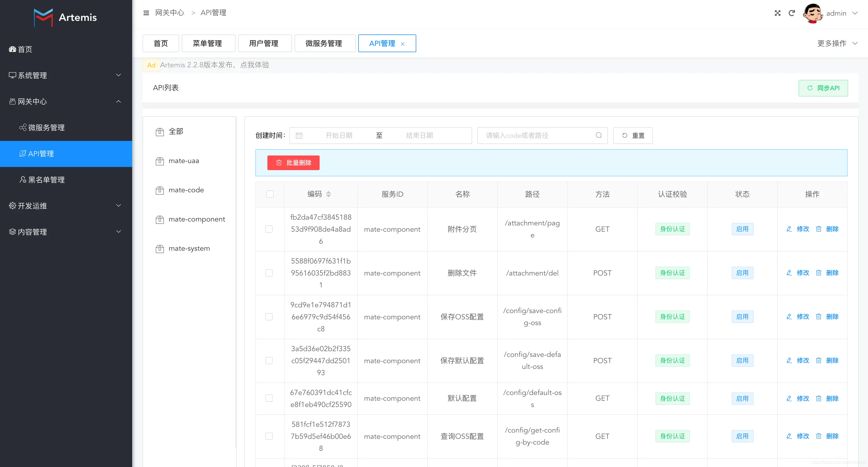The height and width of the screenshot is (467, 868).
Task: Click the sidebar collapse hamburger icon
Action: coord(146,13)
